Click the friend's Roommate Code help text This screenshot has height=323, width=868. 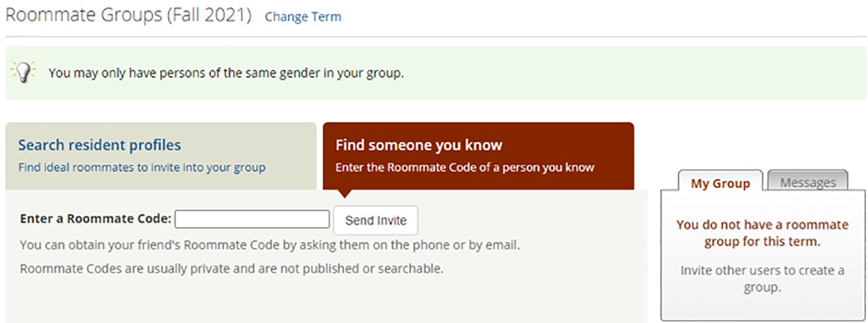coord(270,245)
